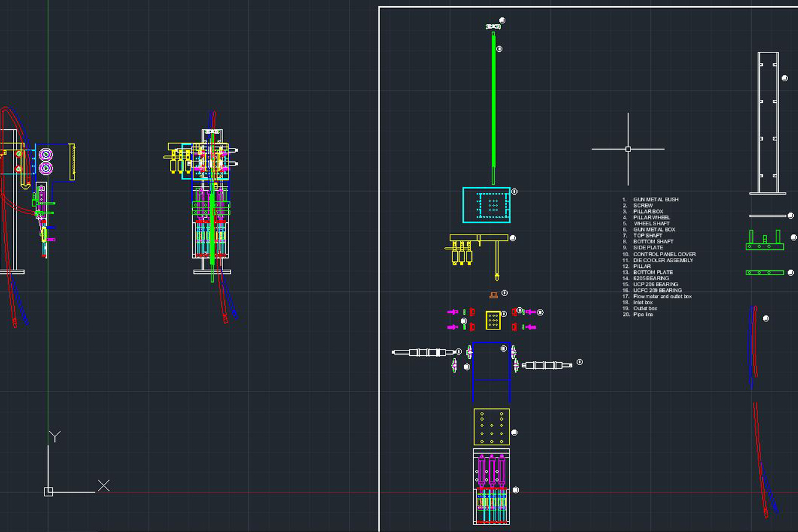Select the small orange part below flow meter
The height and width of the screenshot is (532, 798).
tap(493, 295)
